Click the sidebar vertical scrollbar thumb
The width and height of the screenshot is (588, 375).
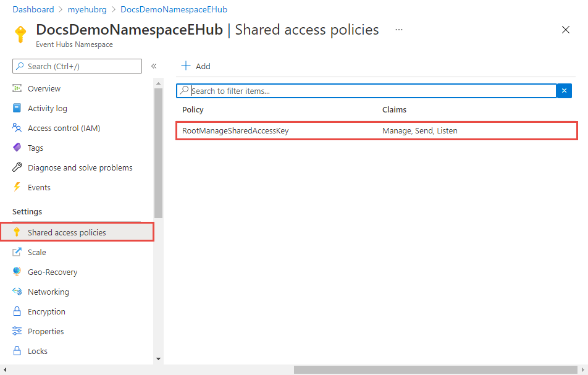(x=158, y=153)
